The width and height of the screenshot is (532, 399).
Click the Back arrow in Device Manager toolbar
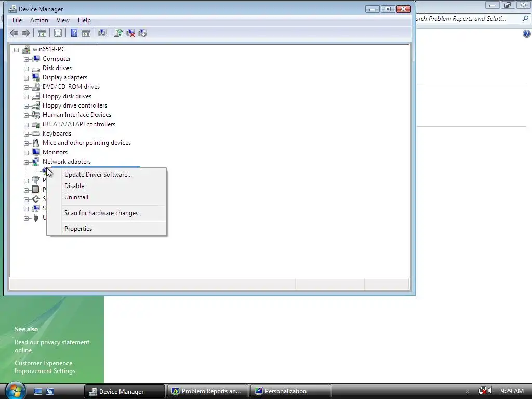click(x=14, y=33)
